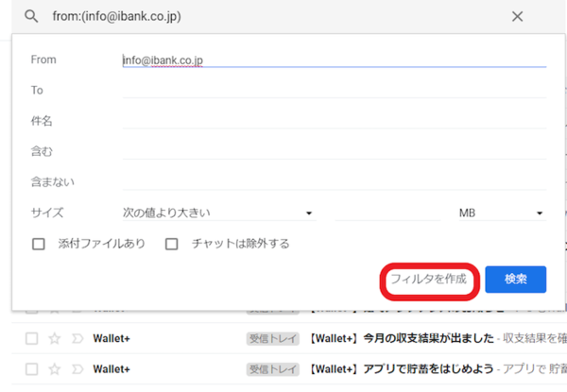Click the size value input field
The height and width of the screenshot is (392, 567).
387,213
